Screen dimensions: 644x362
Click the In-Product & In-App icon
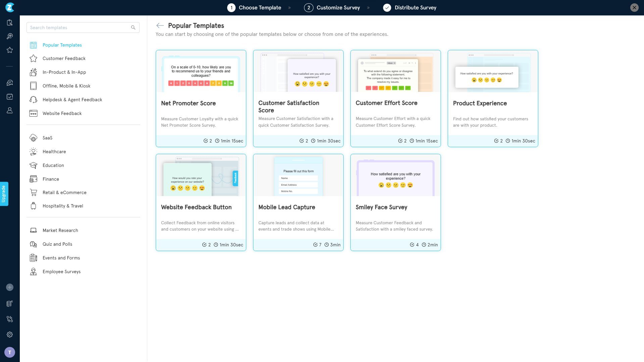(x=33, y=72)
